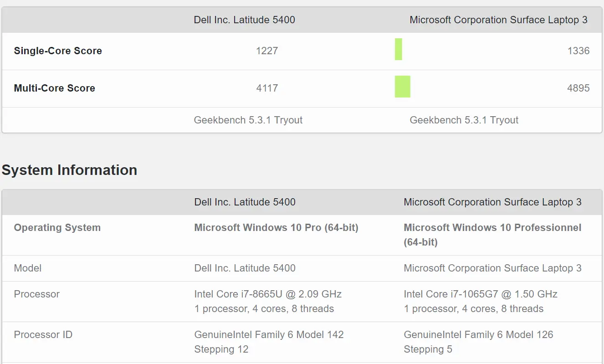Click the Operating System row label
Image resolution: width=604 pixels, height=364 pixels.
pyautogui.click(x=57, y=227)
